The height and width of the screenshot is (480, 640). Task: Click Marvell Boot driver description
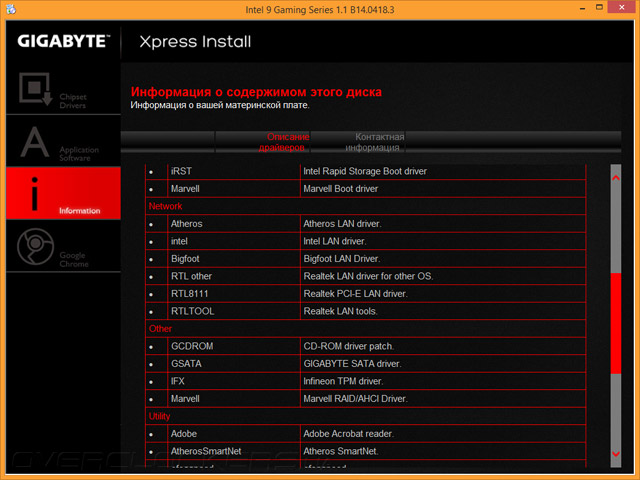pyautogui.click(x=340, y=189)
